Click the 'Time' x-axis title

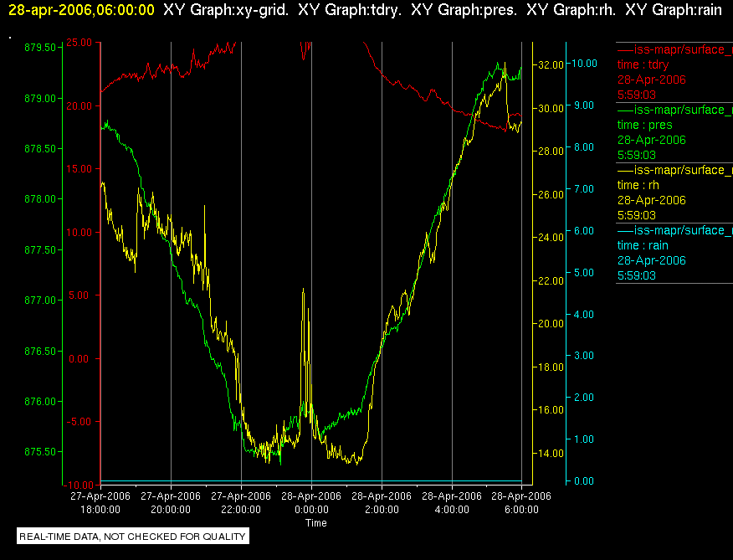click(x=316, y=523)
